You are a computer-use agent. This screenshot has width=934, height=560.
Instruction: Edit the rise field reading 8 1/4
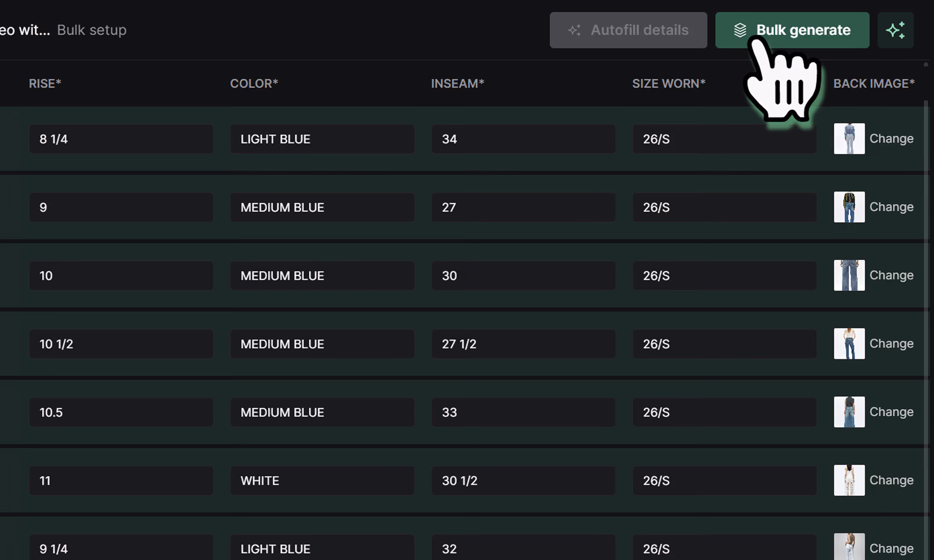coord(121,139)
